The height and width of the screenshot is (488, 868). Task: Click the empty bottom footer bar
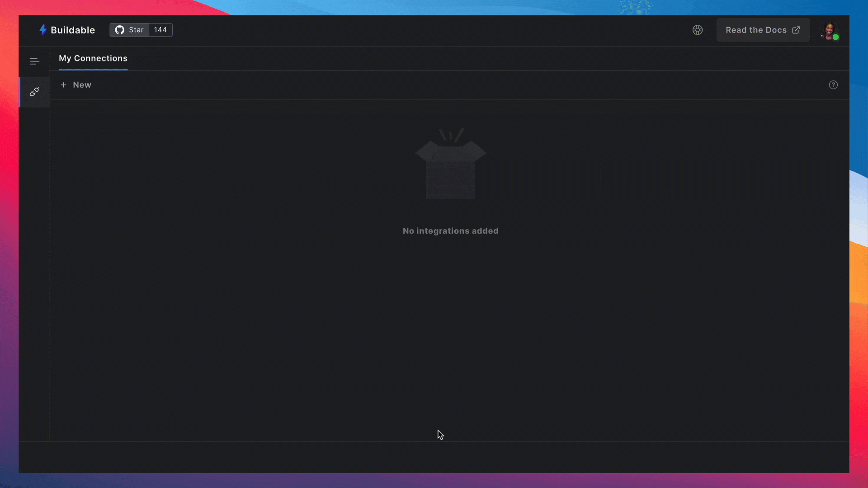coord(434,457)
